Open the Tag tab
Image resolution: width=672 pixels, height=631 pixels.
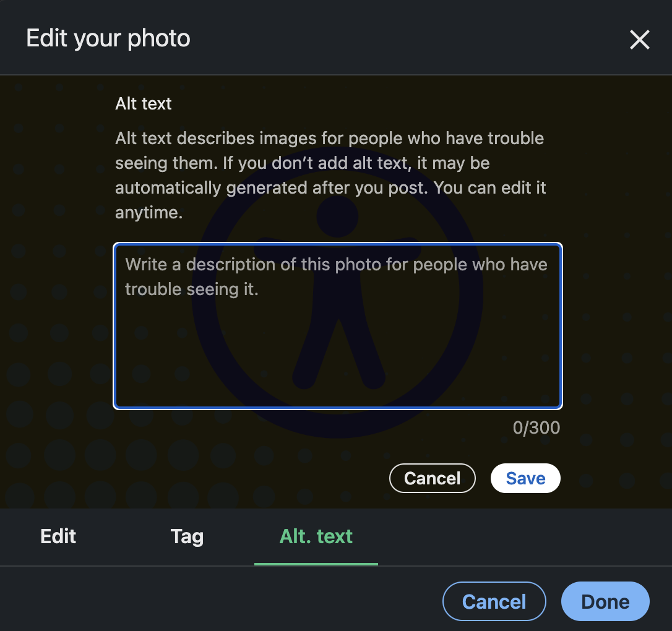(187, 536)
